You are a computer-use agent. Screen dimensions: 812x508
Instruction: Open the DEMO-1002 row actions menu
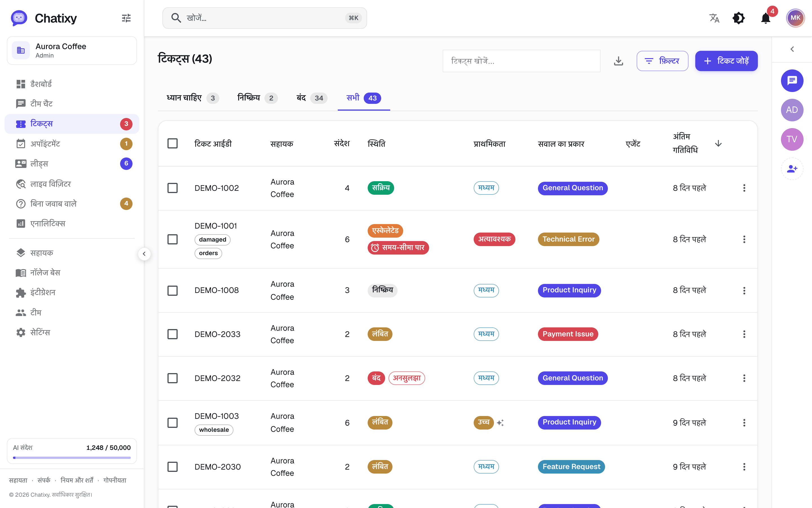744,188
